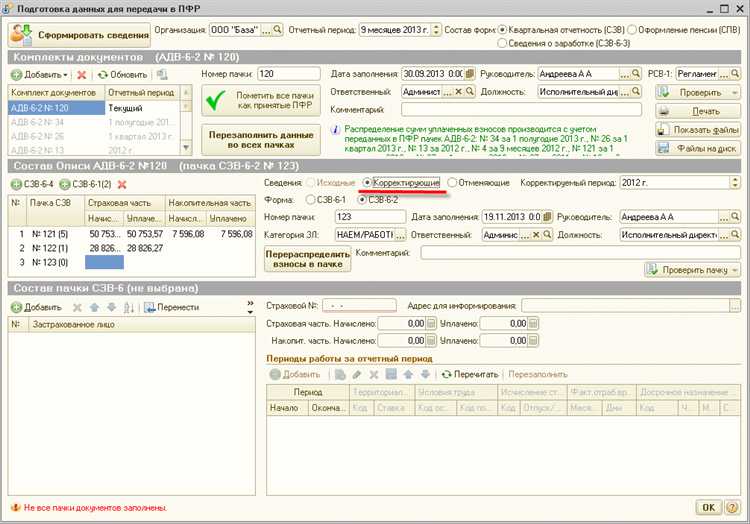Click the red delete icon in Комплекты документов toolbar

click(82, 75)
